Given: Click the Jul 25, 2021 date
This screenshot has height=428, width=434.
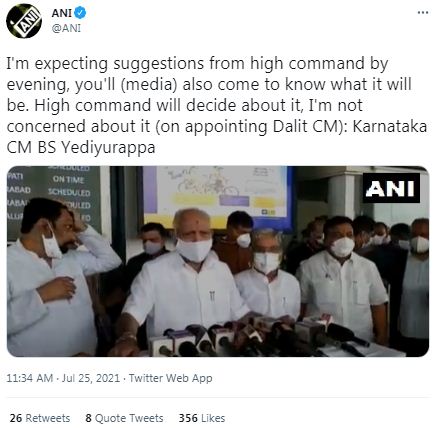Looking at the screenshot, I should (x=91, y=378).
